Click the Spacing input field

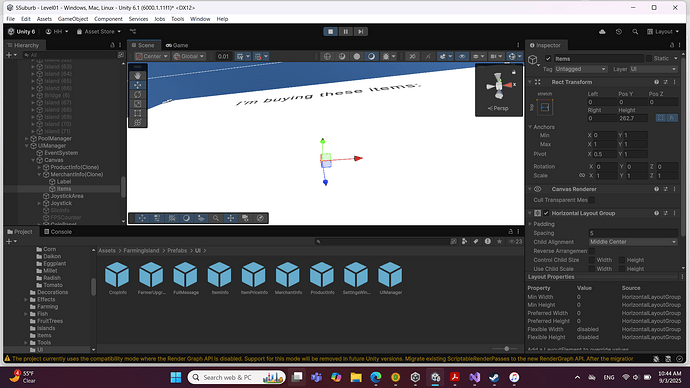[633, 233]
